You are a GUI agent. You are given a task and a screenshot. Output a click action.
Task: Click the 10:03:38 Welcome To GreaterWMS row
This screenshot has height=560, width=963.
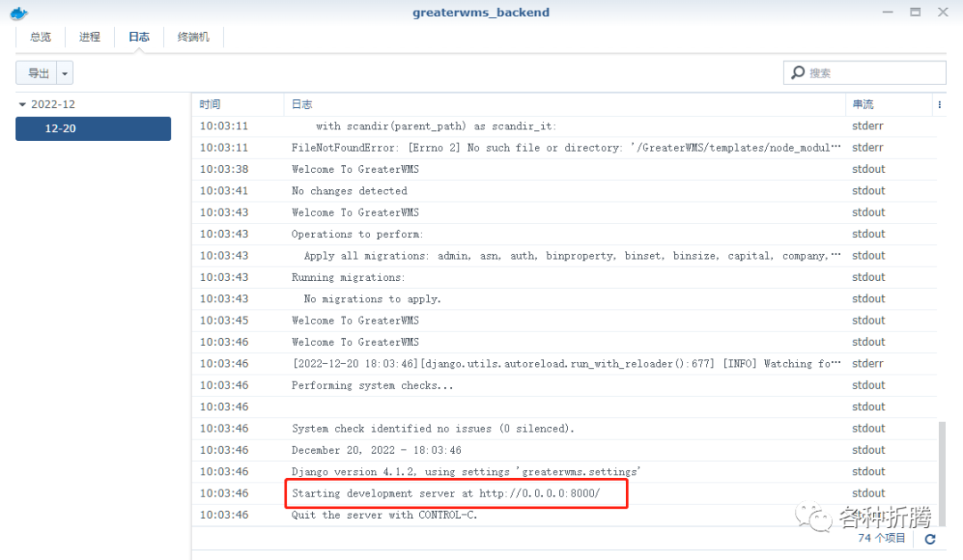564,169
